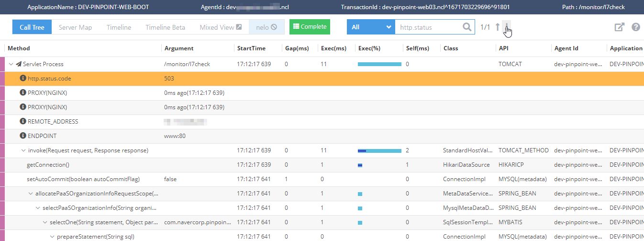Click info icon beside http.status.code
Viewport: 644px width, 241px height.
point(22,79)
